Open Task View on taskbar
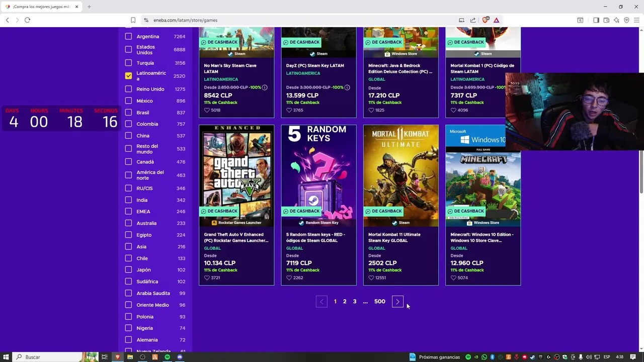 [x=105, y=357]
